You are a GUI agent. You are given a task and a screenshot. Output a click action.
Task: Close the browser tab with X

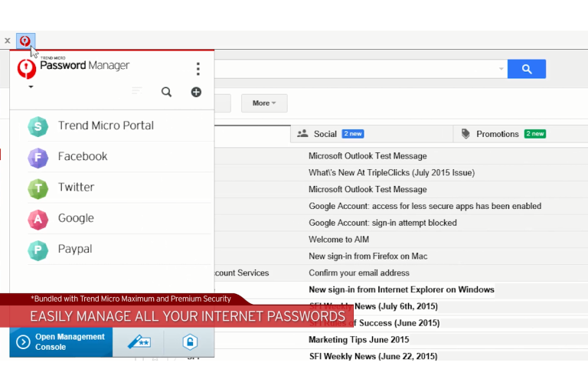point(8,41)
